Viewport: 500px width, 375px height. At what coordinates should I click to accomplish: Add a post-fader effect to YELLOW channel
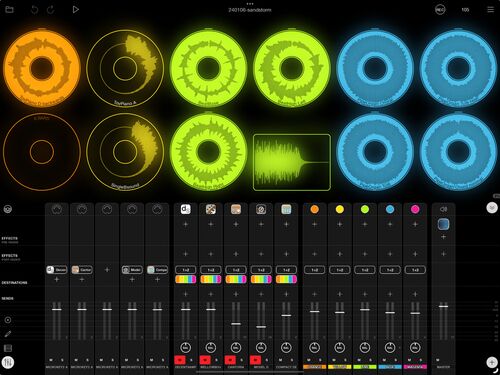(340, 254)
